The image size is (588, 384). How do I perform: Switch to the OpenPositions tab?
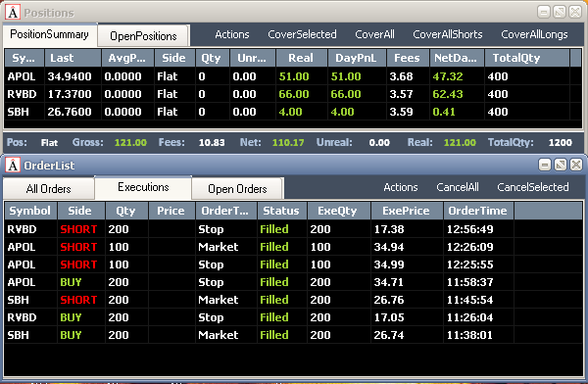[143, 36]
